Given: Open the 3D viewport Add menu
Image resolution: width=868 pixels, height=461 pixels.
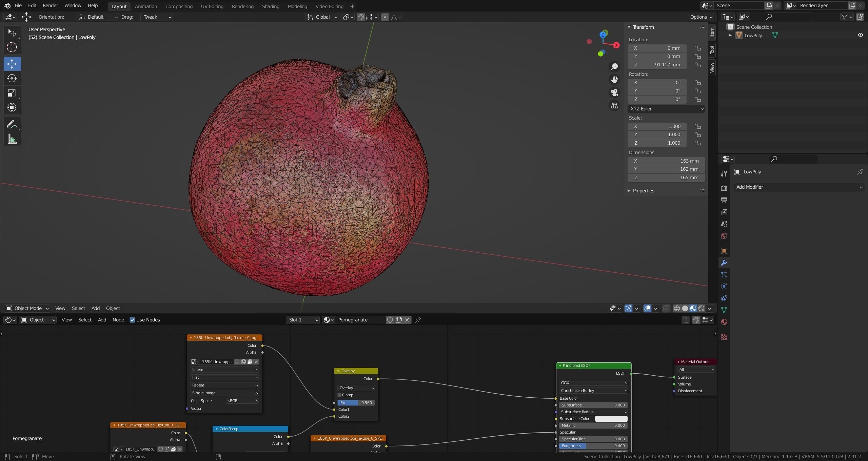Looking at the screenshot, I should 96,308.
